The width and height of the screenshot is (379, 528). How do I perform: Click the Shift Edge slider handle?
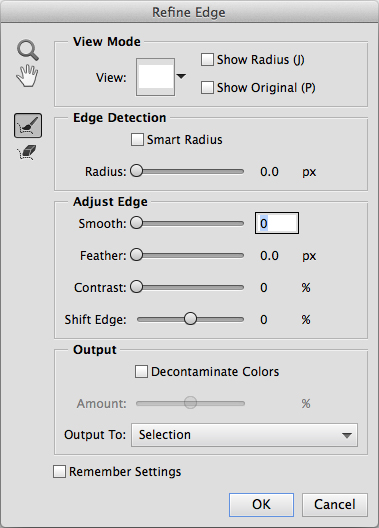pyautogui.click(x=190, y=319)
